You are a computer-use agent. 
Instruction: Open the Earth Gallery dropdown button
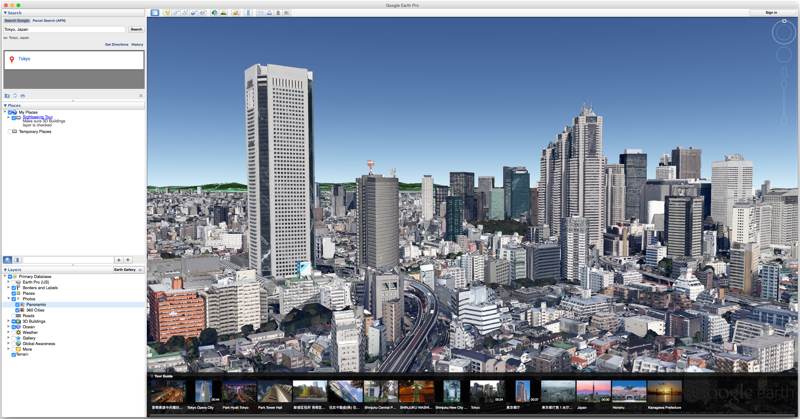coord(128,270)
